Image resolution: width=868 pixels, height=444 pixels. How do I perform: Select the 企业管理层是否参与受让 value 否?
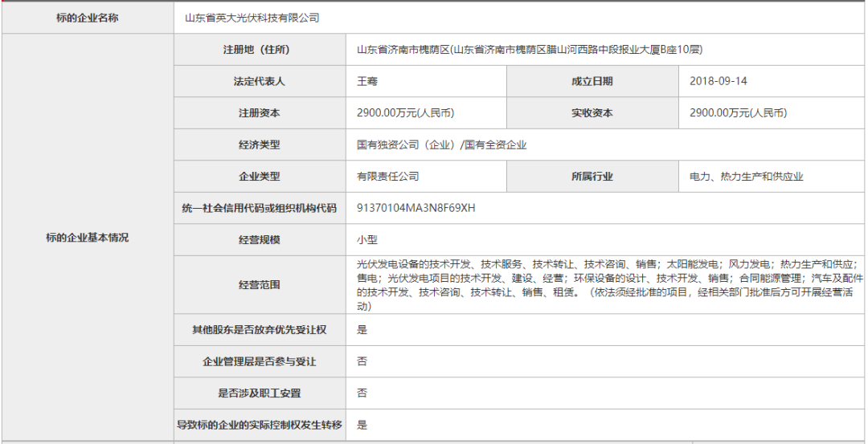coord(362,361)
